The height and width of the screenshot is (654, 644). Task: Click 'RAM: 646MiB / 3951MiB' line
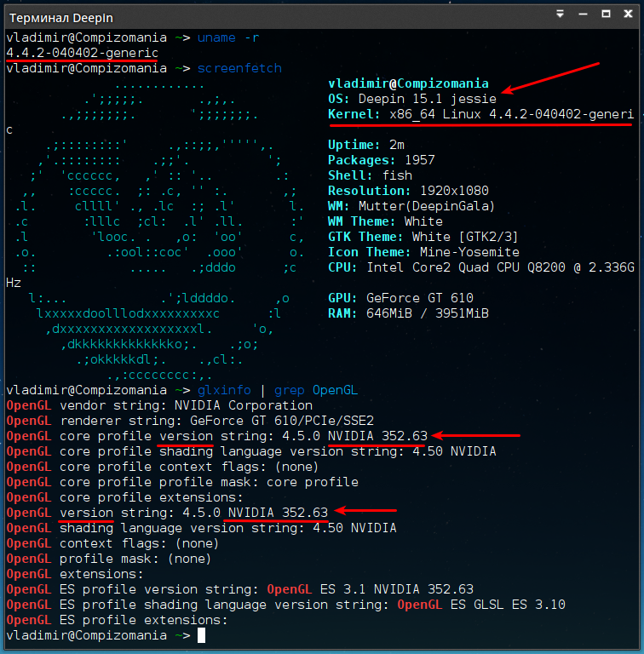[408, 313]
